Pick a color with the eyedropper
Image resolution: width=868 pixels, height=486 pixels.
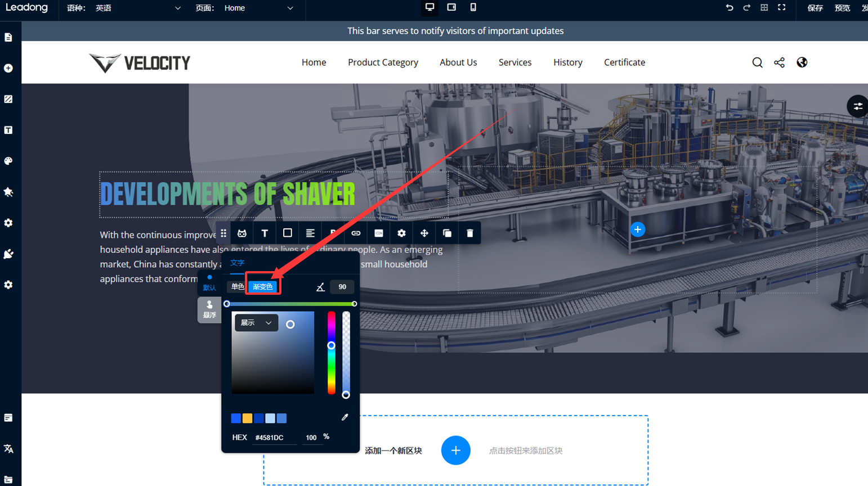(344, 417)
